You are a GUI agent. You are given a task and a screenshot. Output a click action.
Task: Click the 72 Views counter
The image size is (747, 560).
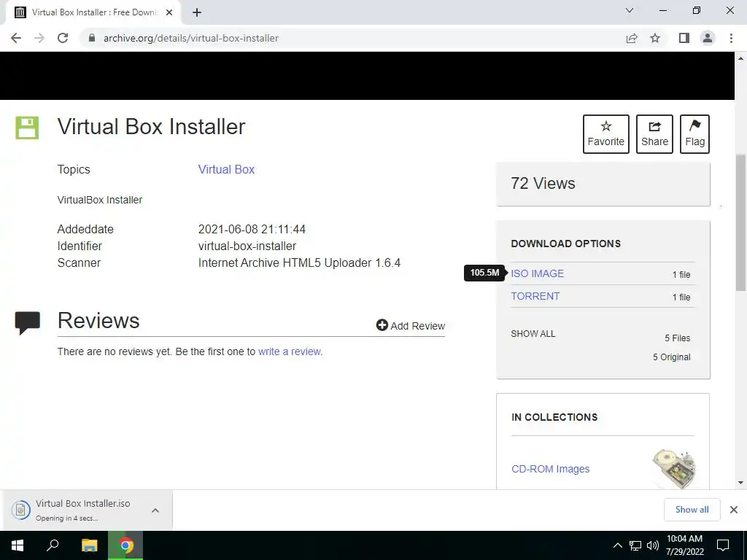pos(543,183)
